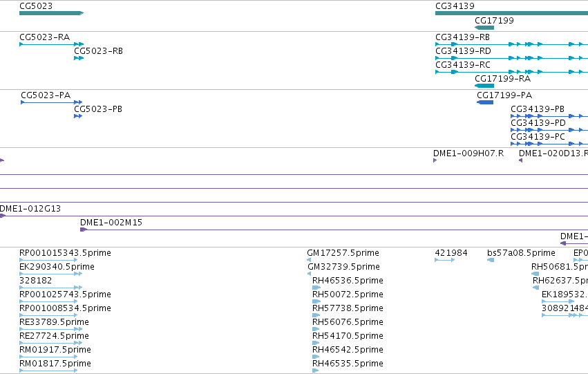Image resolution: width=588 pixels, height=374 pixels.
Task: Click the RP001015343.5prime EST label
Action: click(65, 253)
